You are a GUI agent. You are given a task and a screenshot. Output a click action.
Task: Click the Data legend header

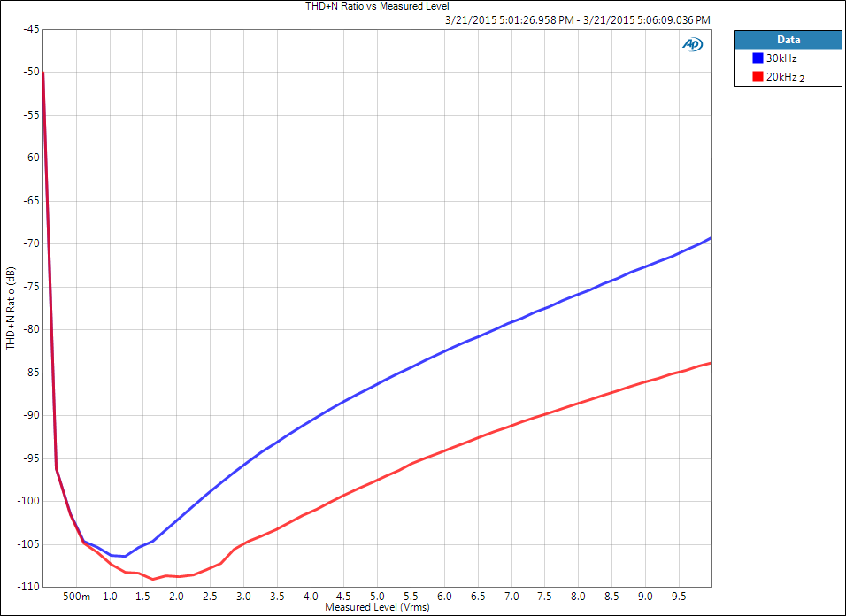pos(788,39)
